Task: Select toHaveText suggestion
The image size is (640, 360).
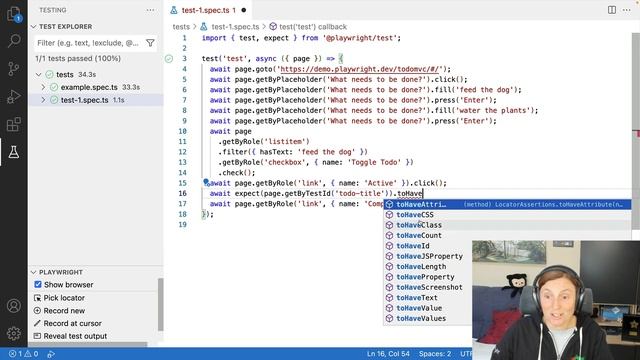Action: 428,298
